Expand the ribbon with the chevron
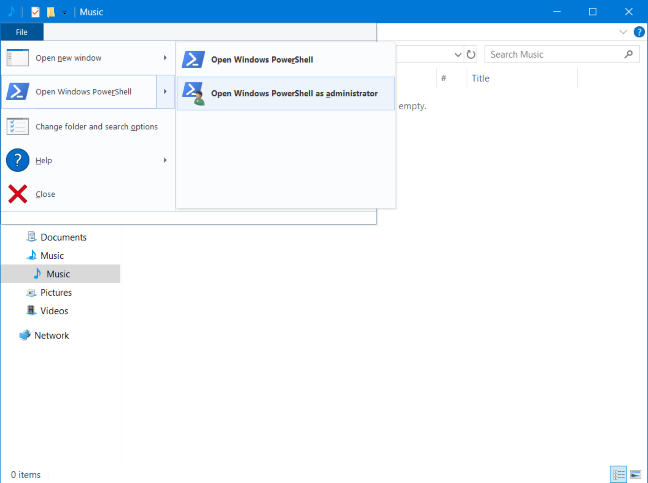The width and height of the screenshot is (648, 483). [x=623, y=32]
